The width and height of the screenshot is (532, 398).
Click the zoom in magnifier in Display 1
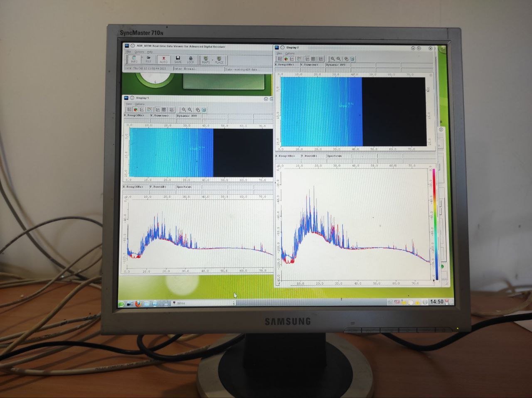click(x=184, y=110)
